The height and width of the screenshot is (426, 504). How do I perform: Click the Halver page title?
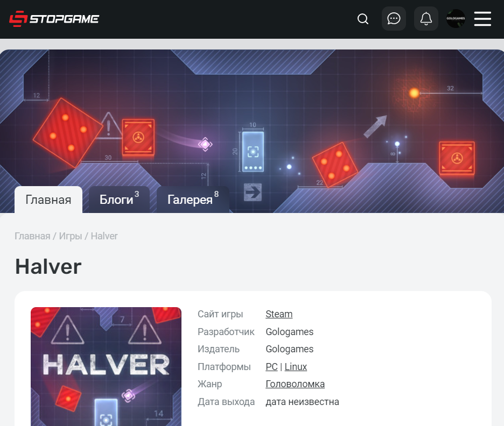click(48, 266)
